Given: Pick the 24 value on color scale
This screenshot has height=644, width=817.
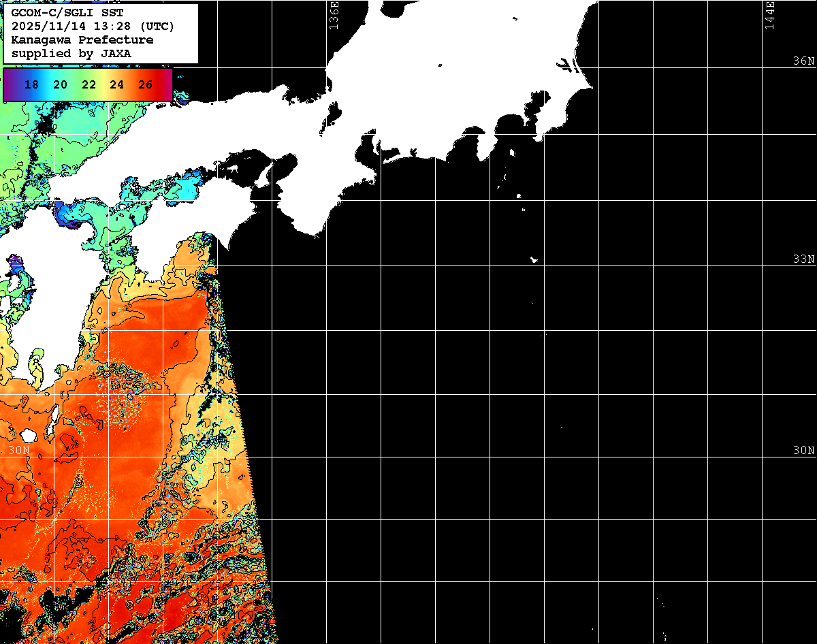Looking at the screenshot, I should click(x=116, y=85).
